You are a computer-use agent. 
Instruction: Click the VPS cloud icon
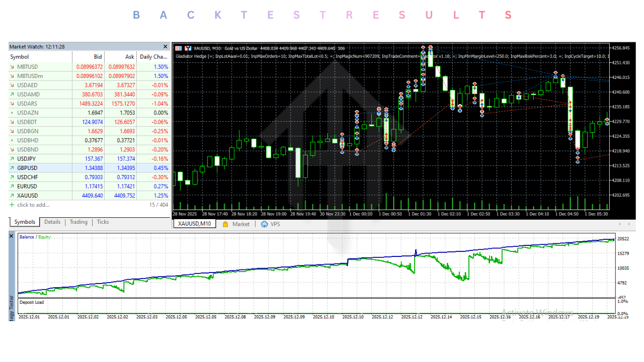click(x=264, y=224)
